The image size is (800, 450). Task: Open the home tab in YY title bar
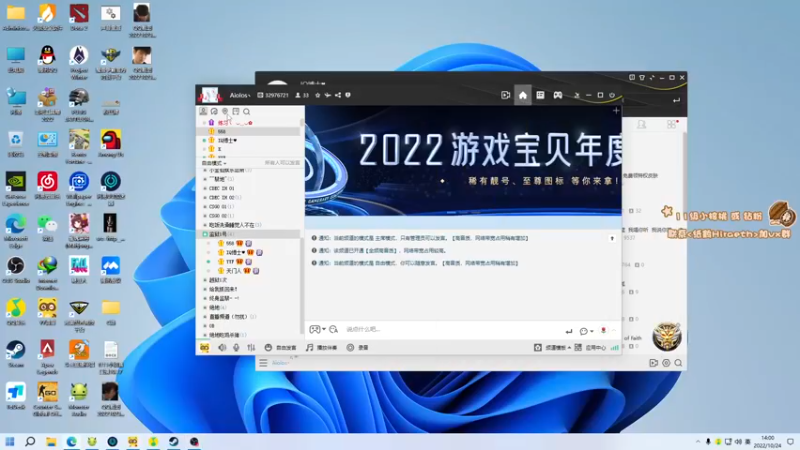pos(522,95)
